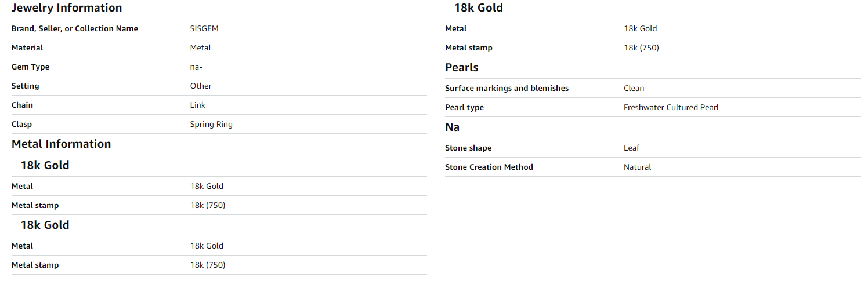The image size is (868, 281).
Task: Click the Jewelry Information heading
Action: [x=67, y=8]
